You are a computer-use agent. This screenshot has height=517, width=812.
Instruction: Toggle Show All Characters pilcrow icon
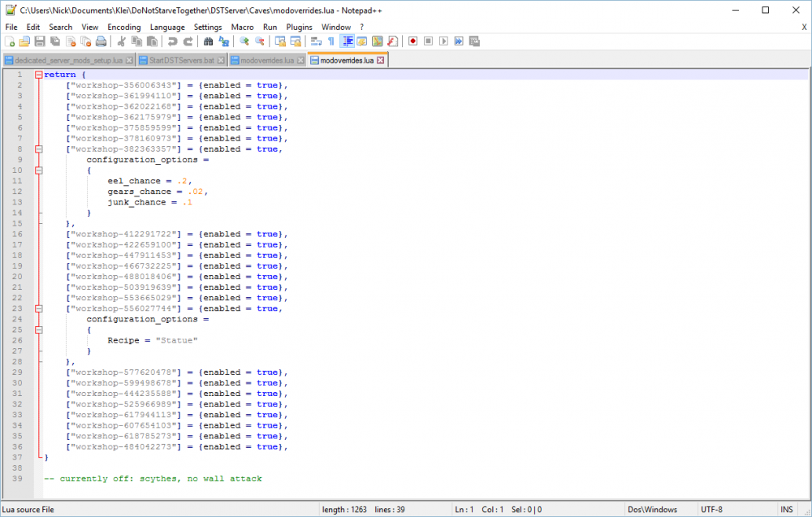(331, 41)
